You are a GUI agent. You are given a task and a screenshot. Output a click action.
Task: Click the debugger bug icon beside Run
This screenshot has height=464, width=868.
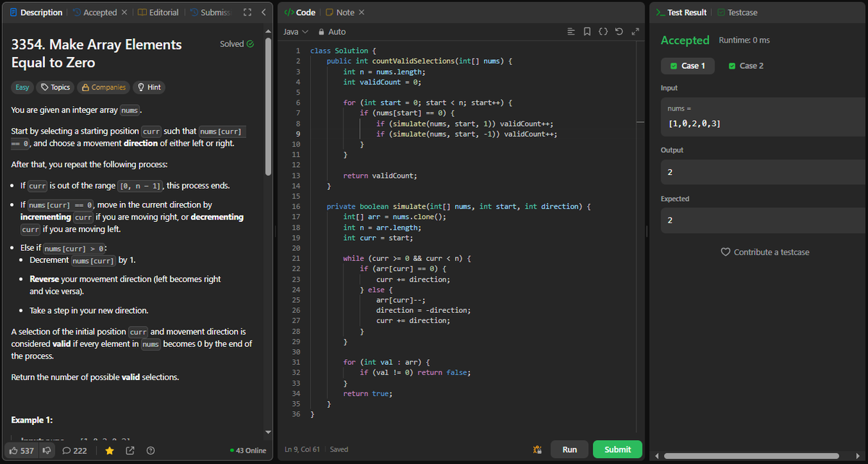click(537, 450)
